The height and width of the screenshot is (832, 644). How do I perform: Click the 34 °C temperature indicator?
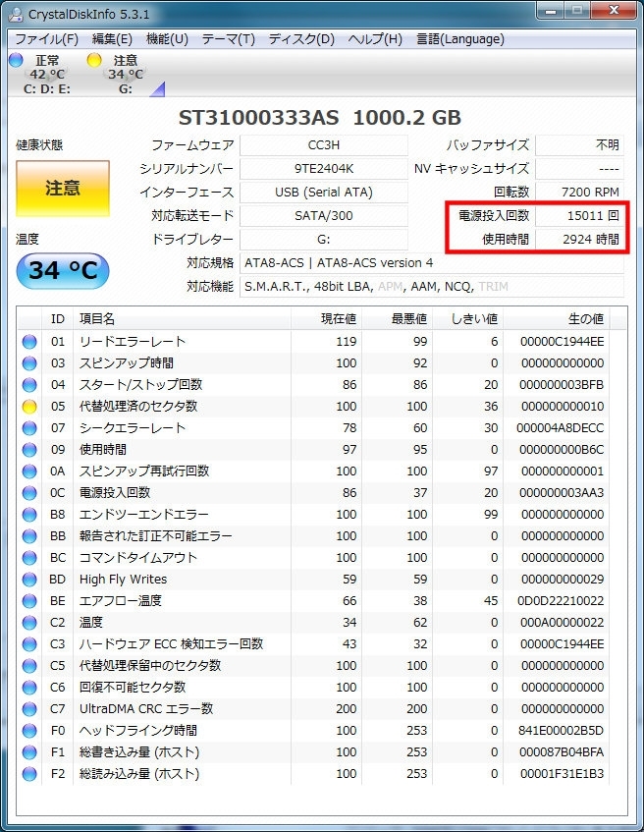tap(63, 270)
